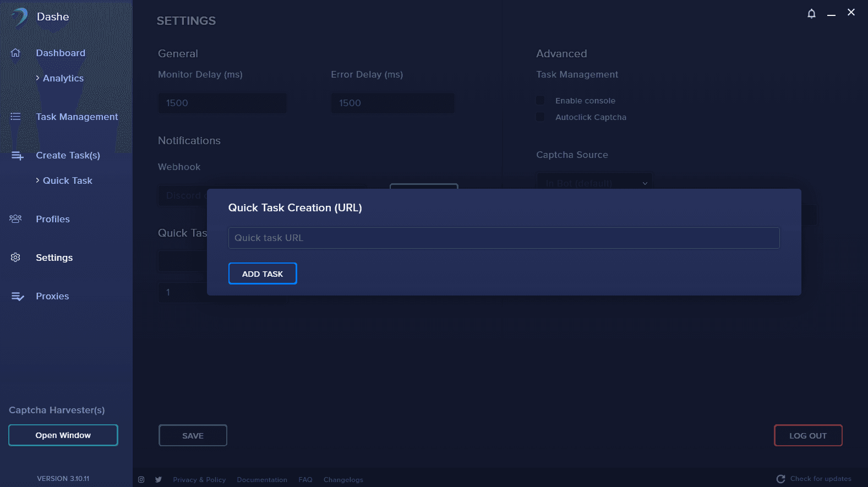This screenshot has width=868, height=487.
Task: Click the Task Management list icon
Action: point(15,117)
